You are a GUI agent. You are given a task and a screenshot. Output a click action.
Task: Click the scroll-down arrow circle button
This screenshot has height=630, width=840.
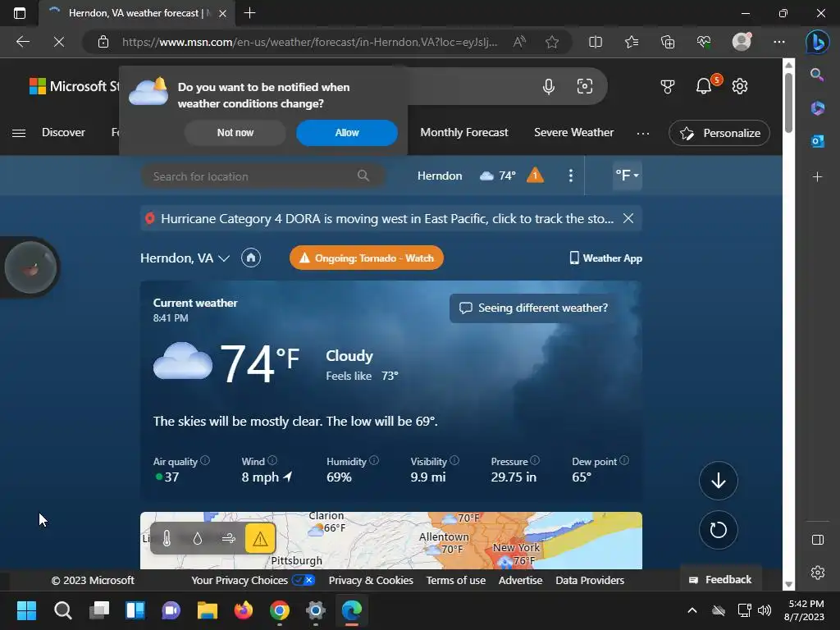pyautogui.click(x=719, y=481)
